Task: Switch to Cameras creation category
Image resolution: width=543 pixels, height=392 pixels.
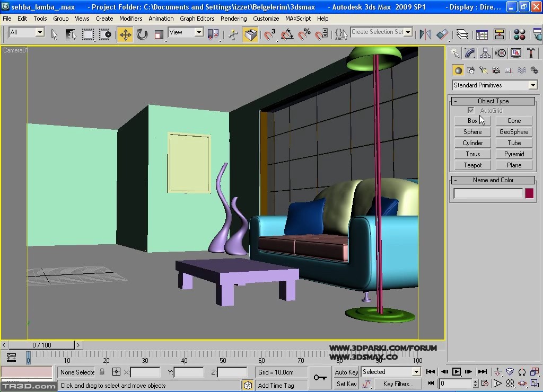Action: pyautogui.click(x=496, y=70)
